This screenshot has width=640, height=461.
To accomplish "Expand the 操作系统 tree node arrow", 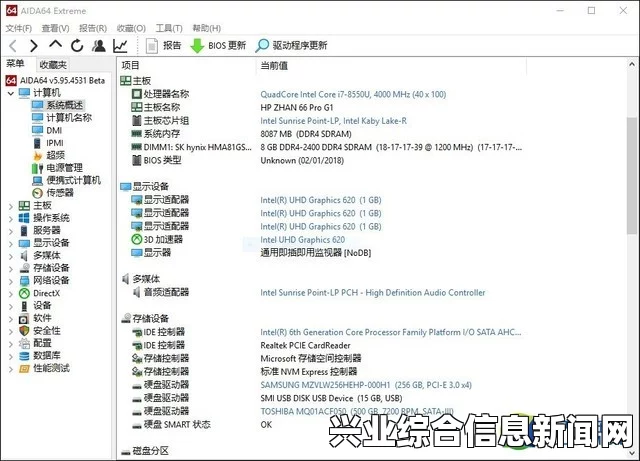I will [11, 219].
